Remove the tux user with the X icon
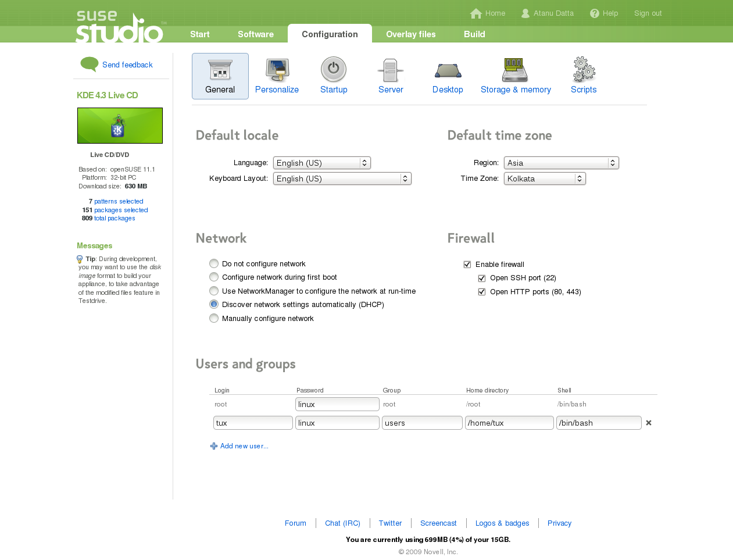733x560 pixels. point(649,423)
